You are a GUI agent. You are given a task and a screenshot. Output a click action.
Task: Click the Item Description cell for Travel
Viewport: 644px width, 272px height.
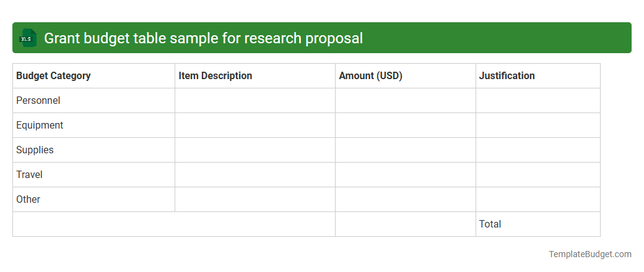255,174
